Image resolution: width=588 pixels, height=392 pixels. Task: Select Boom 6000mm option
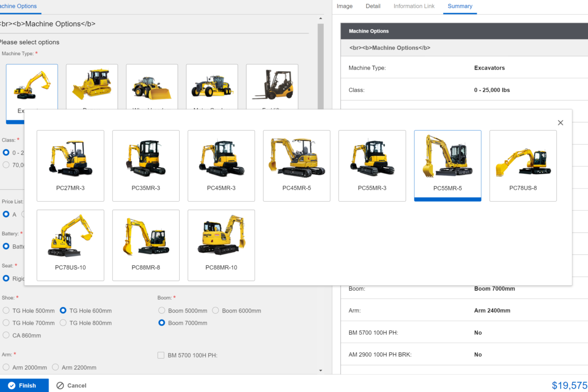pos(216,310)
